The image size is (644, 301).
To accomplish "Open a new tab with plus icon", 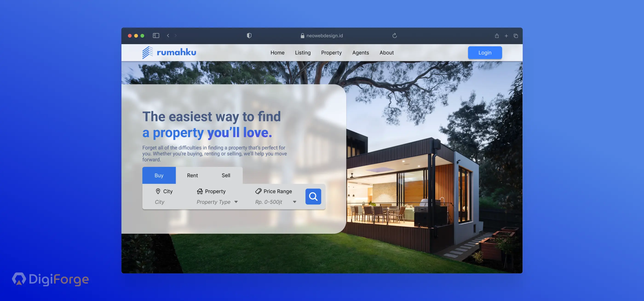I will coord(506,36).
